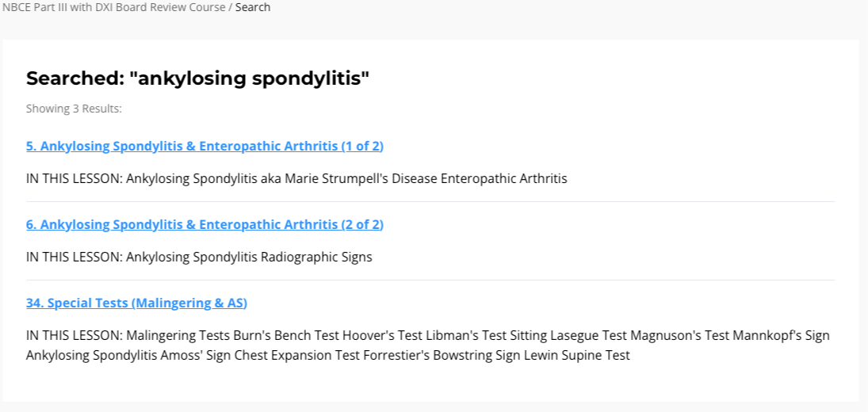Image resolution: width=868 pixels, height=412 pixels.
Task: Open lesson 5 Ankylosing Spondylitis (1 of 2) link
Action: 205,146
